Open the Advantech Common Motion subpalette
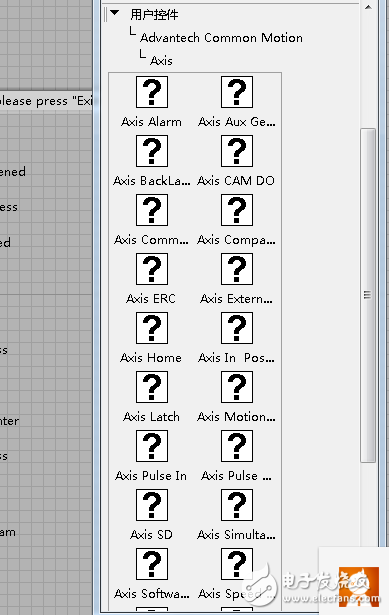Image resolution: width=389 pixels, height=615 pixels. [x=221, y=38]
